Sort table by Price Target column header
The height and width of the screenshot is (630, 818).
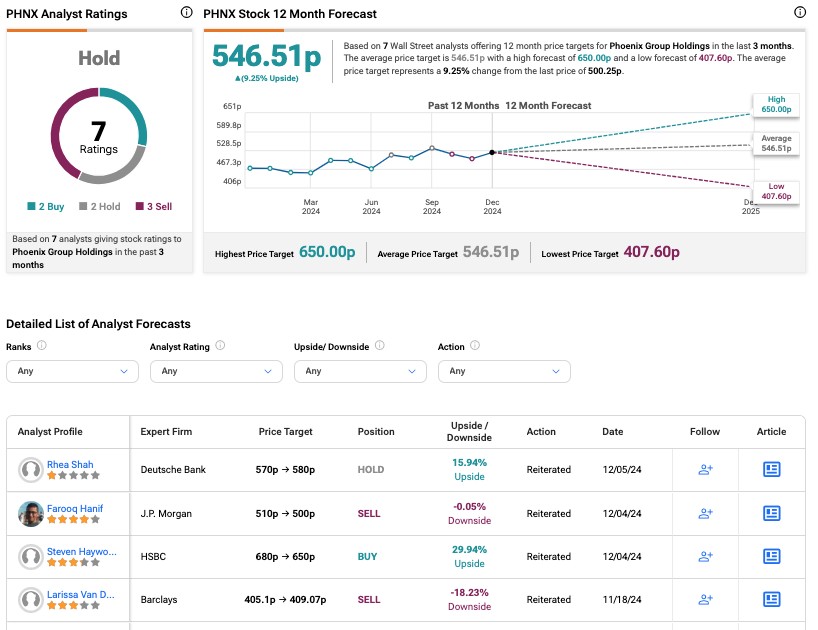[x=285, y=432]
